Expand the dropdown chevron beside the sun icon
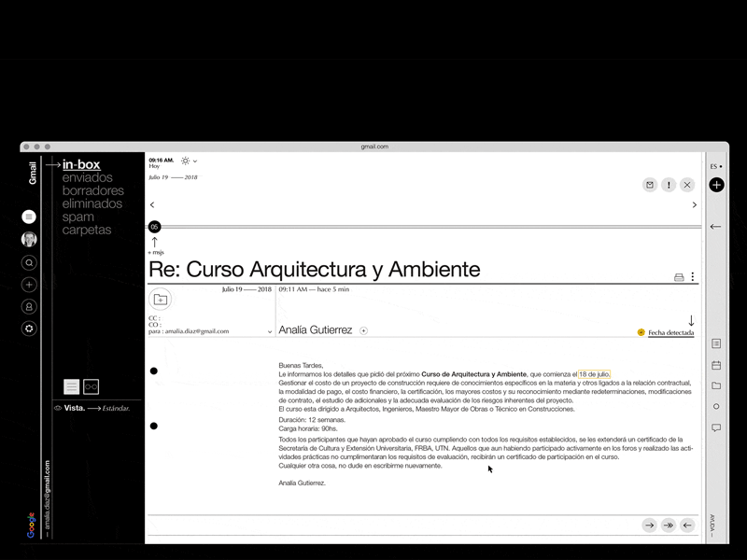Screen dimensions: 747x560 click(x=195, y=161)
